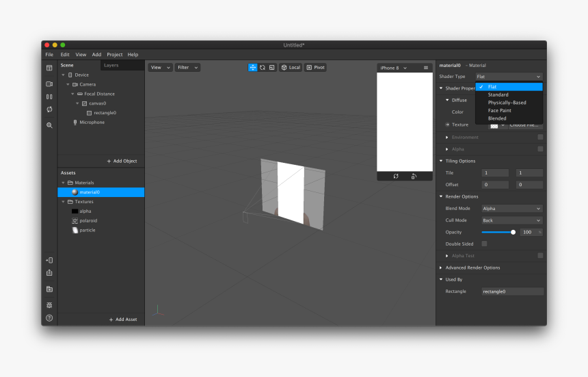Select Focal Distance in scene tree
Image resolution: width=588 pixels, height=377 pixels.
tap(99, 94)
